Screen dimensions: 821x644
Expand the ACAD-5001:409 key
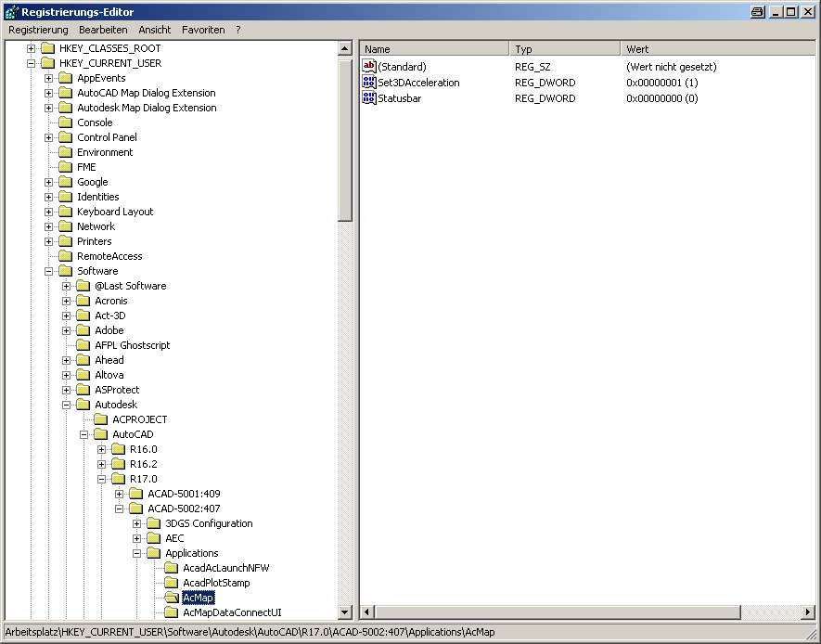click(120, 495)
